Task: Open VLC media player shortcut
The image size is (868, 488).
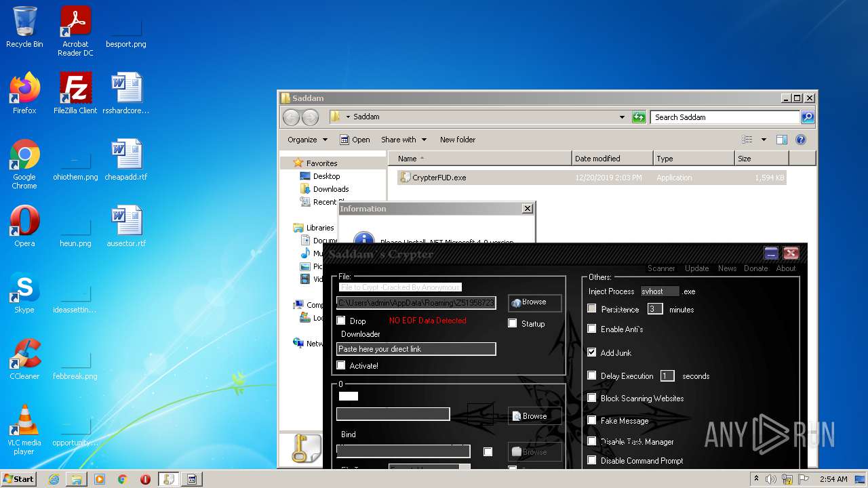Action: point(24,430)
